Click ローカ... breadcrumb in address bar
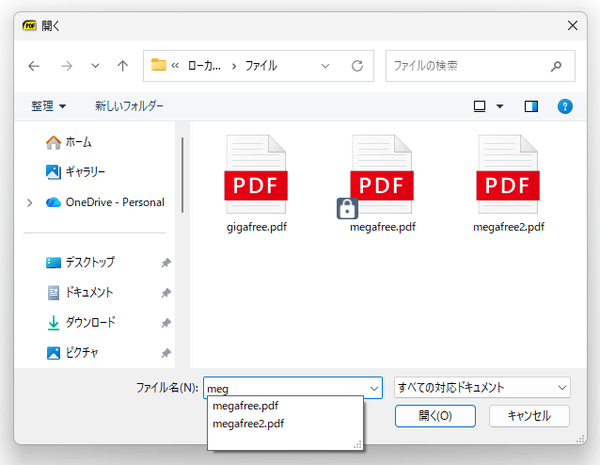Screen dimensions: 600x465 point(204,66)
